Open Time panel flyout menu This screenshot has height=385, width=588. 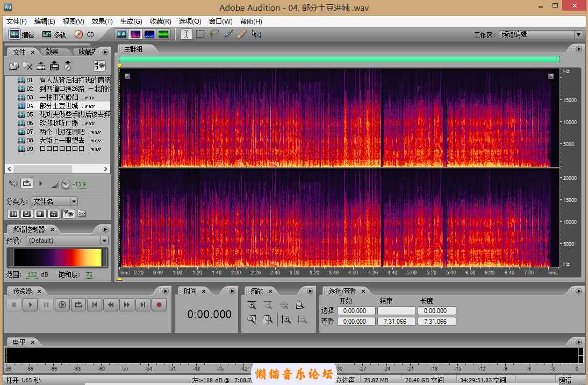(x=232, y=291)
